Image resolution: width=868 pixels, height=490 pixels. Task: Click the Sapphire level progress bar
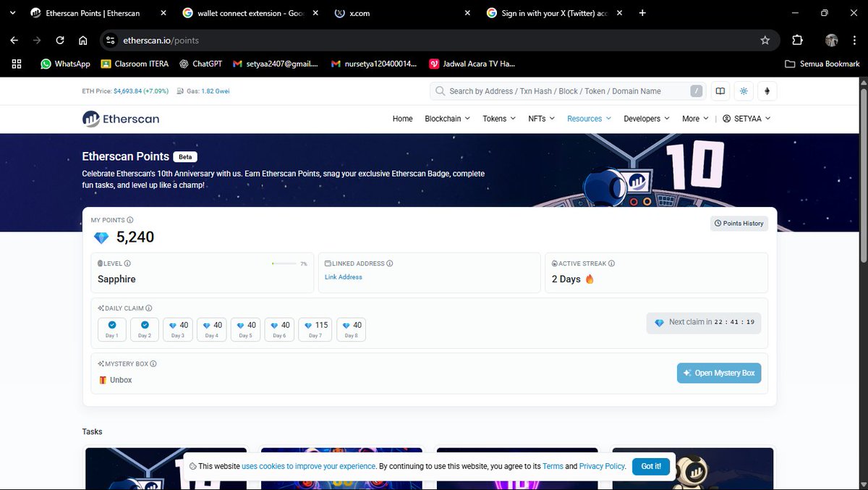click(x=284, y=263)
